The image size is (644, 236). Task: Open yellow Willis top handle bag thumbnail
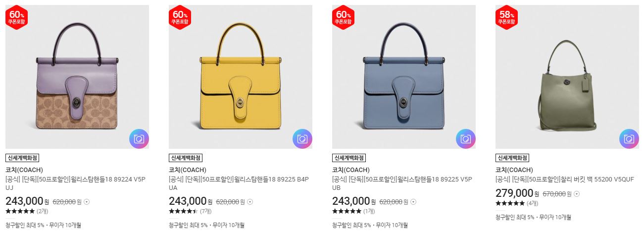click(x=241, y=77)
